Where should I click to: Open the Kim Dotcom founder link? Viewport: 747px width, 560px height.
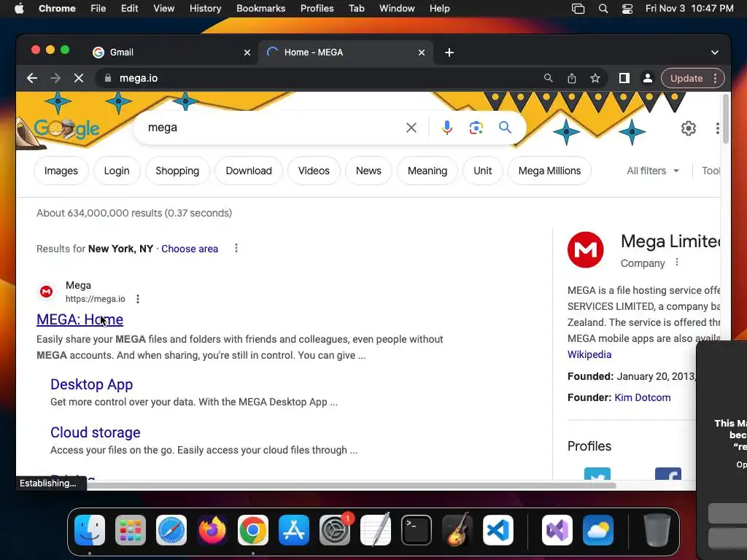click(643, 397)
